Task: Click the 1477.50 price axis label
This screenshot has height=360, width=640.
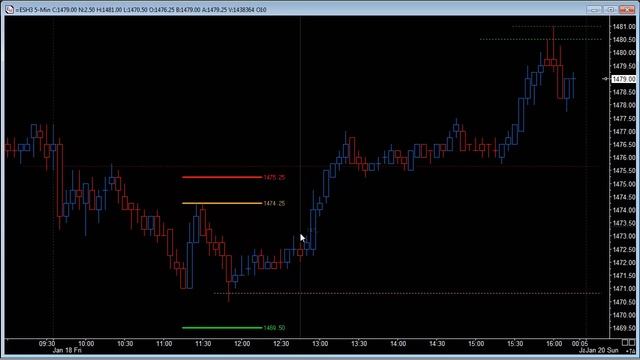Action: coord(624,118)
